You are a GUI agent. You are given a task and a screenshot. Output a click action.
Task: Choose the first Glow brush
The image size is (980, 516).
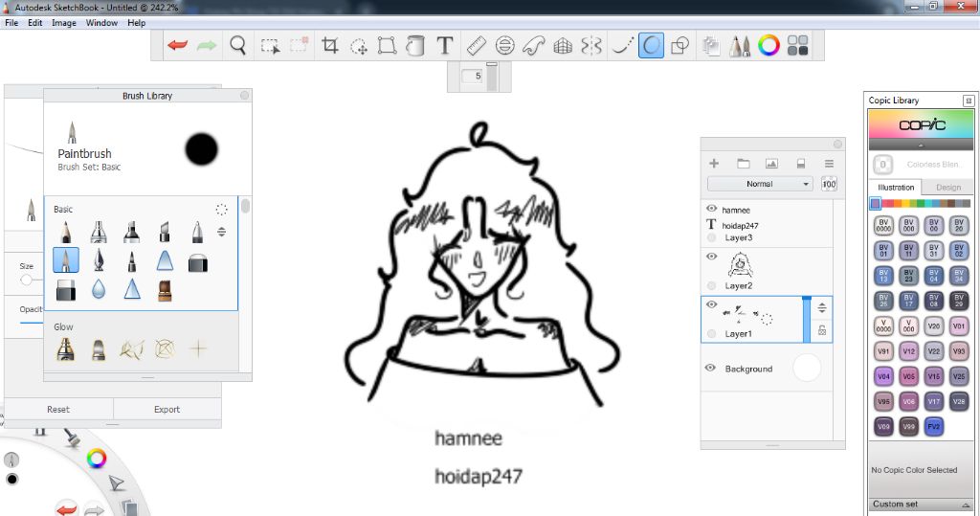(x=66, y=349)
